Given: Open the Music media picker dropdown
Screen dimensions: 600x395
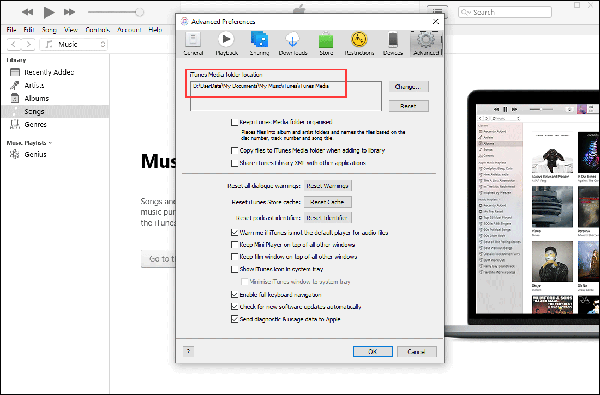Looking at the screenshot, I should point(74,44).
